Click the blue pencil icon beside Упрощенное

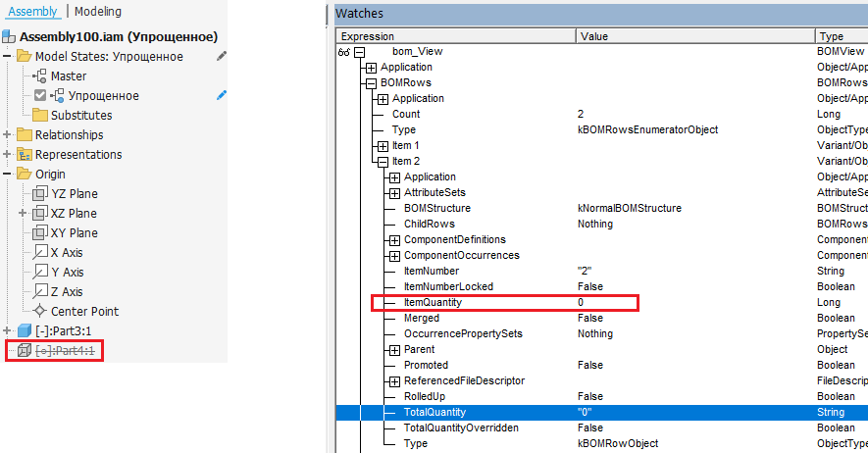[x=222, y=95]
